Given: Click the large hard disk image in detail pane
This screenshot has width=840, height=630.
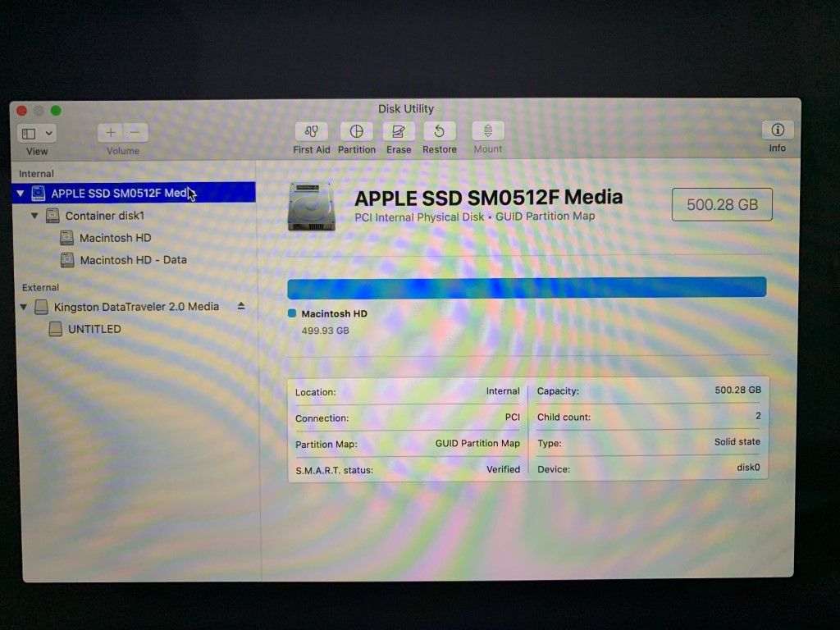Looking at the screenshot, I should coord(312,207).
